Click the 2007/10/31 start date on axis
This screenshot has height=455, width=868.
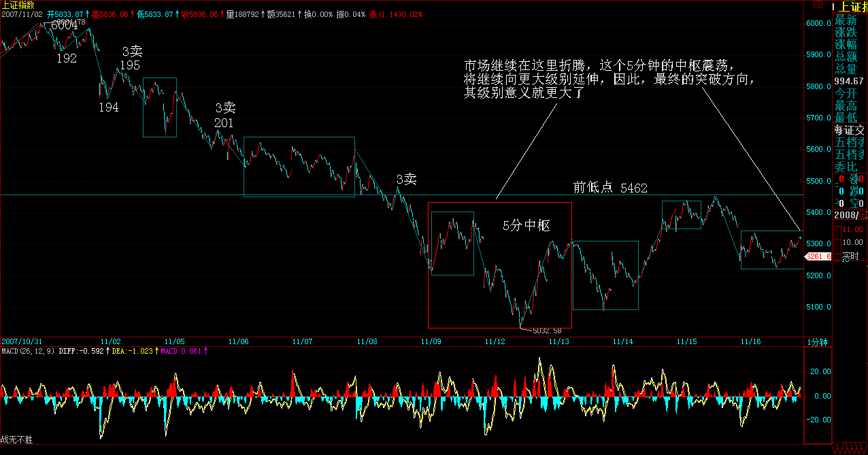[x=22, y=341]
